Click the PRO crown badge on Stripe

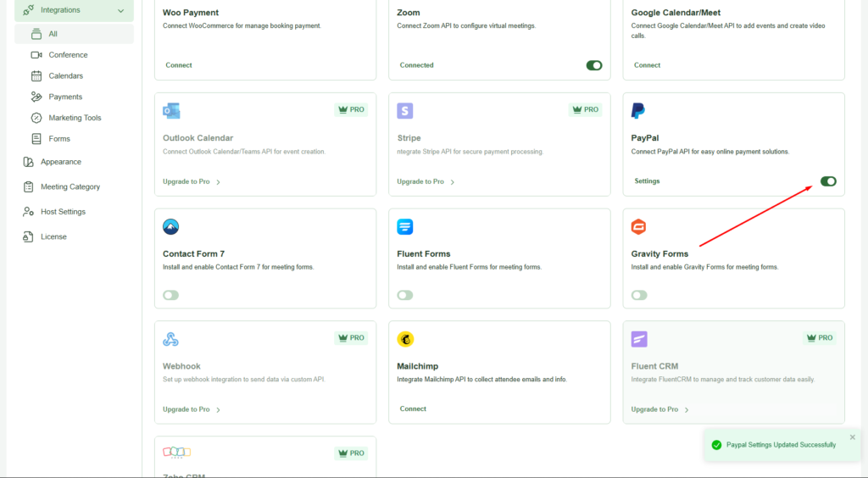coord(585,109)
